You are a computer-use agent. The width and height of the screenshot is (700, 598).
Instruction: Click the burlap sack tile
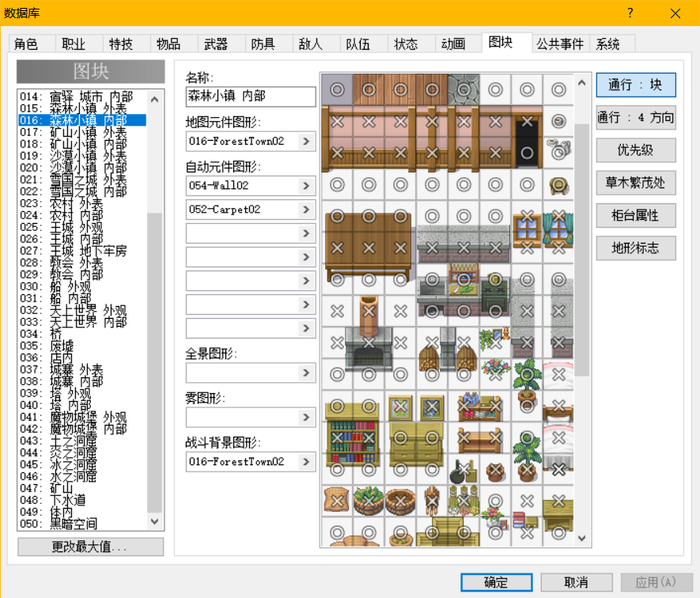point(337,501)
